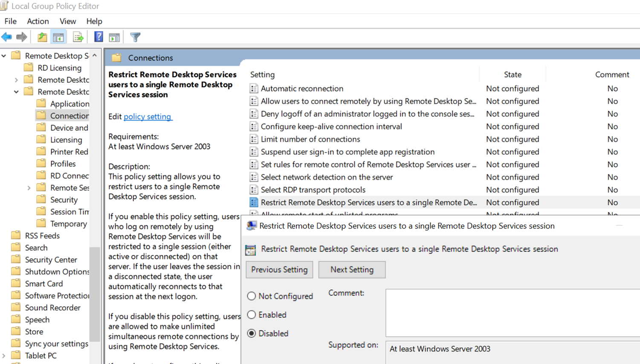Click the Next Setting button
Screen dimensions: 640x364
352,270
